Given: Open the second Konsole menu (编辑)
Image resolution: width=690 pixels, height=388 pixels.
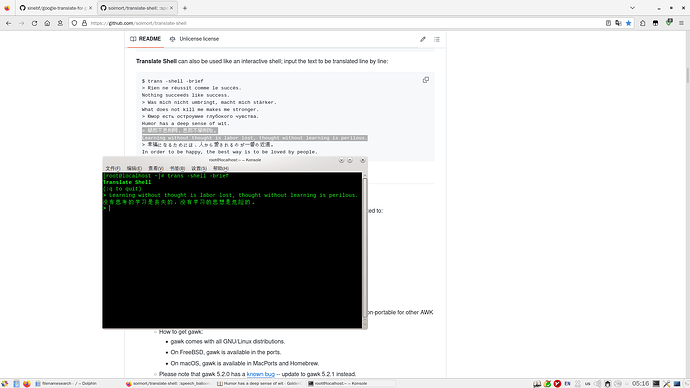Looking at the screenshot, I should (x=134, y=168).
